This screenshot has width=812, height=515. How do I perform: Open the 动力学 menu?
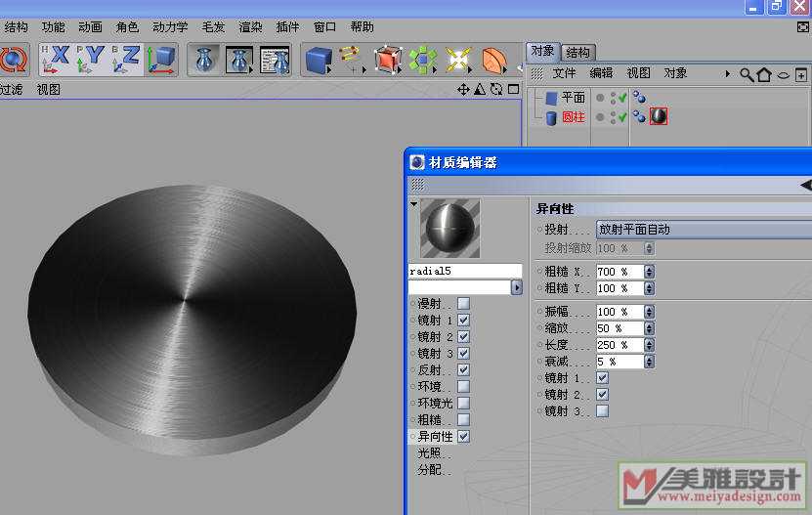pyautogui.click(x=170, y=27)
